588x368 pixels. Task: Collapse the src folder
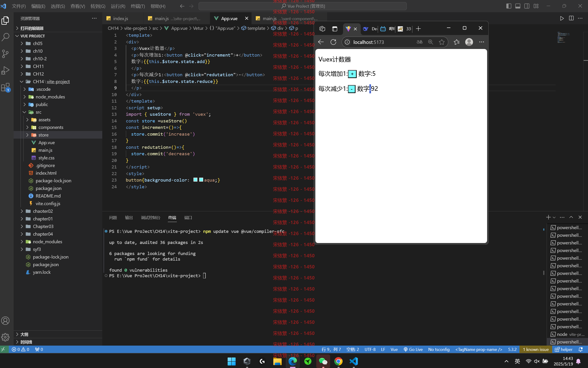click(58, 112)
